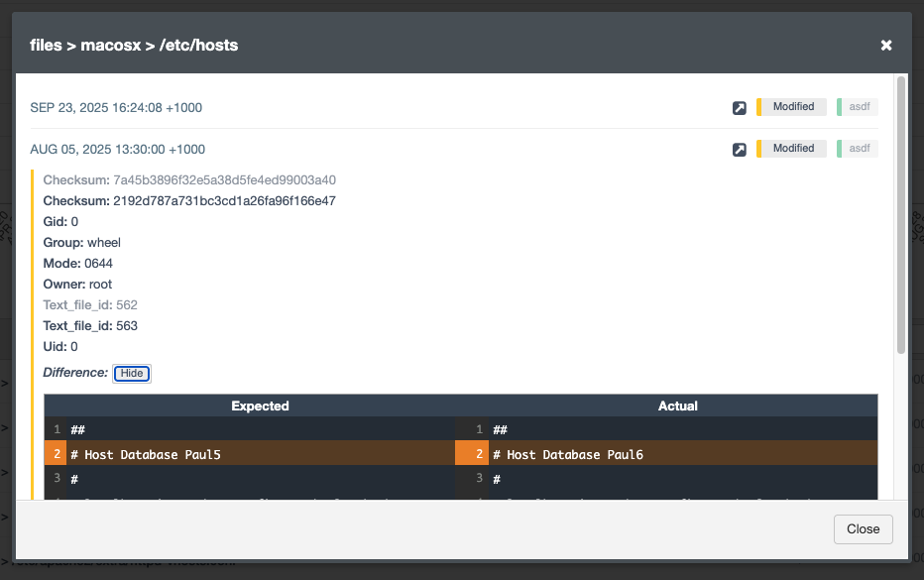
Task: Click orange line number 2 in Actual pane
Action: tap(480, 454)
